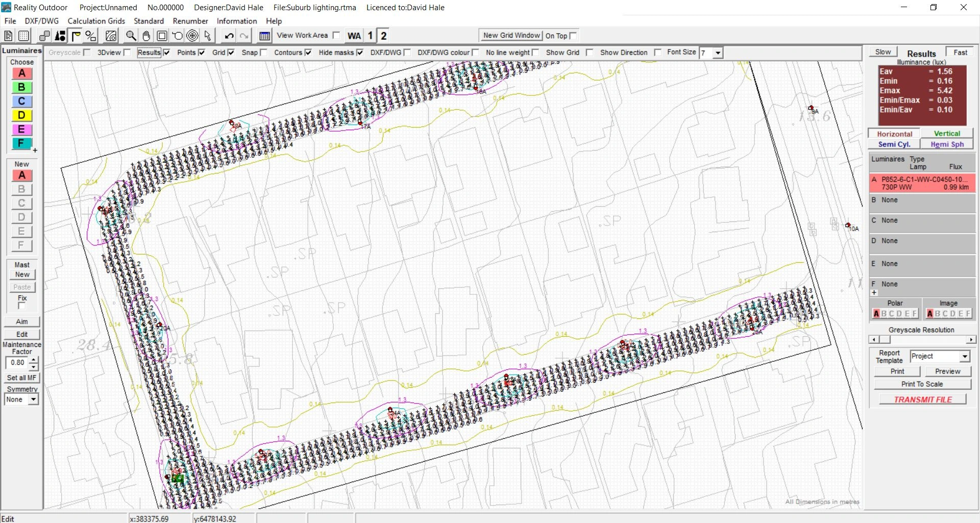Screen dimensions: 980x523
Task: Select the arrow pointer tool
Action: click(x=207, y=36)
